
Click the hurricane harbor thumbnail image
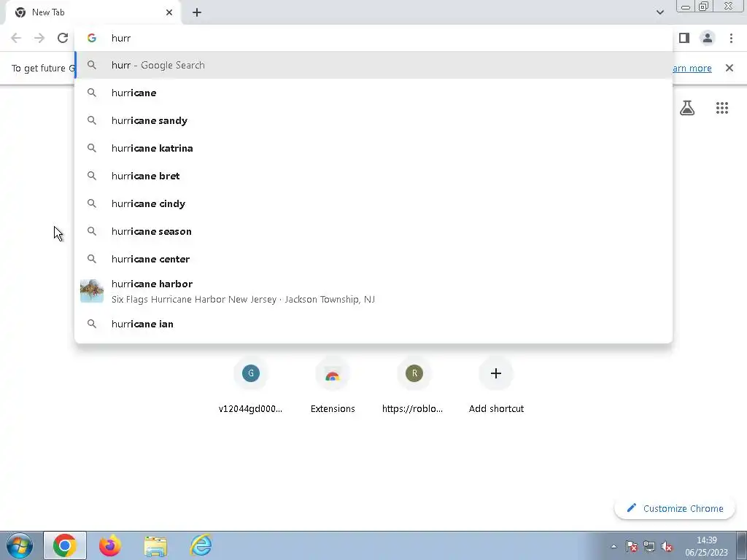[x=91, y=291]
